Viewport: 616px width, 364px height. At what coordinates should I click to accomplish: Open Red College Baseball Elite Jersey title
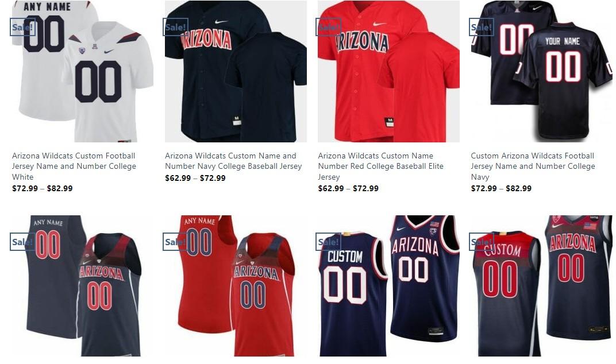click(x=380, y=166)
